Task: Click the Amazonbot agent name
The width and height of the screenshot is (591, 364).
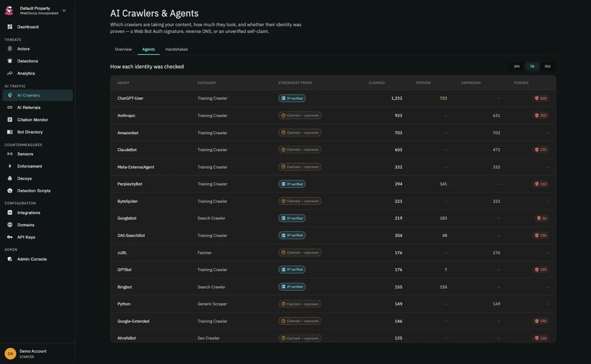Action: (x=128, y=133)
